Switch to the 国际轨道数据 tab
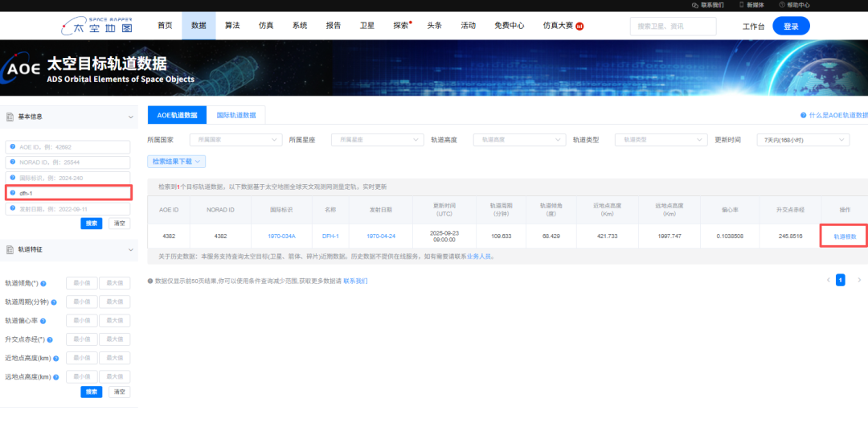The image size is (868, 423). tap(236, 115)
